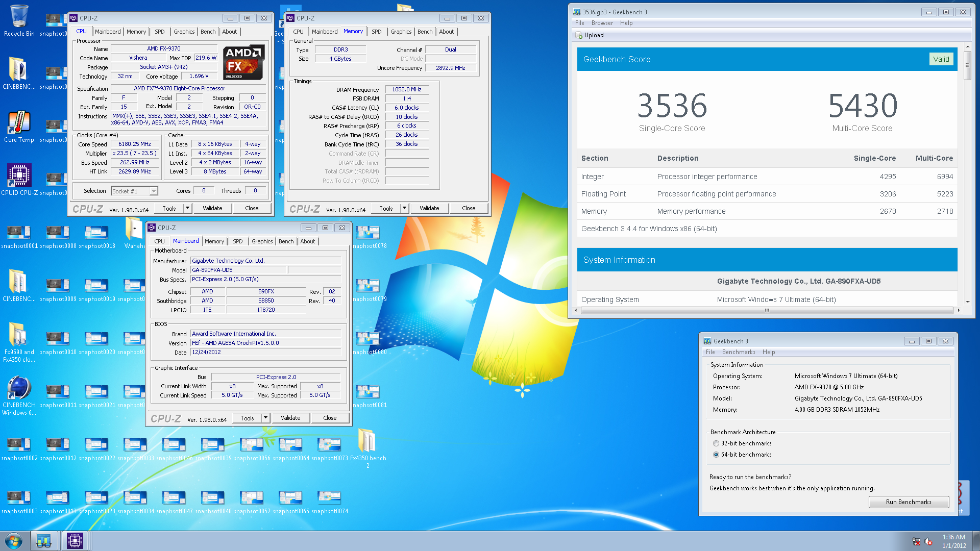980x551 pixels.
Task: Click the vertical scrollbar down arrow in Geekbench
Action: [x=967, y=302]
